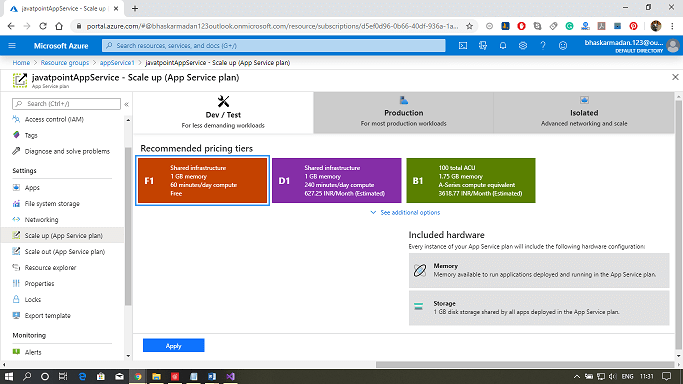
Task: Open Cloud Shell from the top bar
Action: coord(463,46)
